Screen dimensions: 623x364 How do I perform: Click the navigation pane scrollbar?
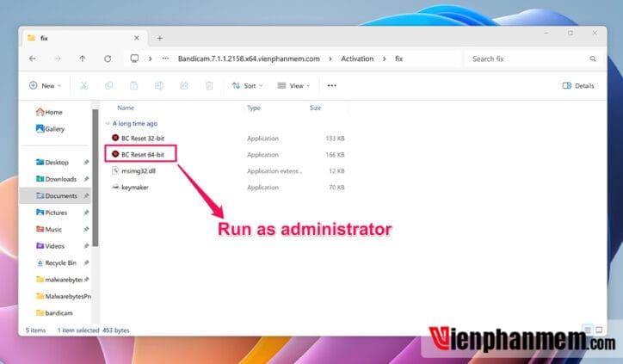point(96,177)
